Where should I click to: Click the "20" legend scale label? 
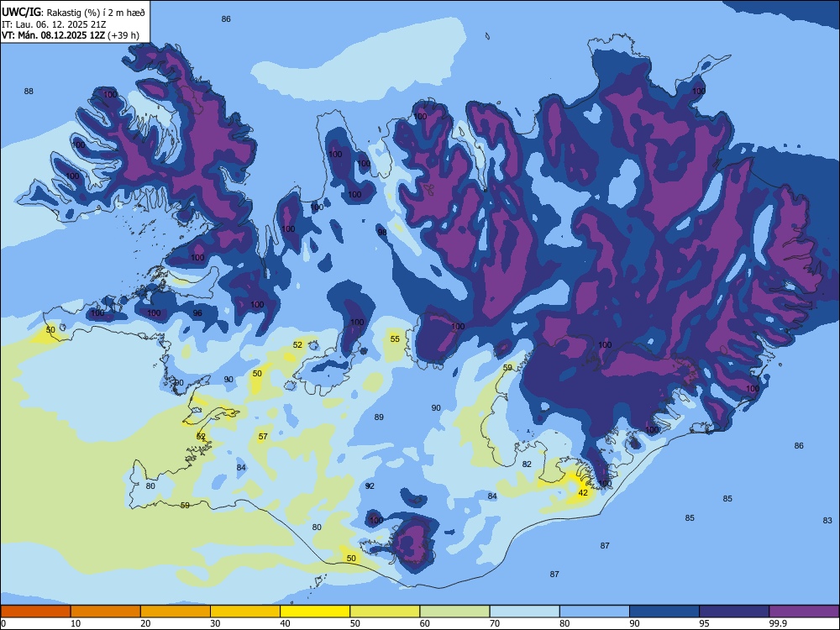point(145,623)
